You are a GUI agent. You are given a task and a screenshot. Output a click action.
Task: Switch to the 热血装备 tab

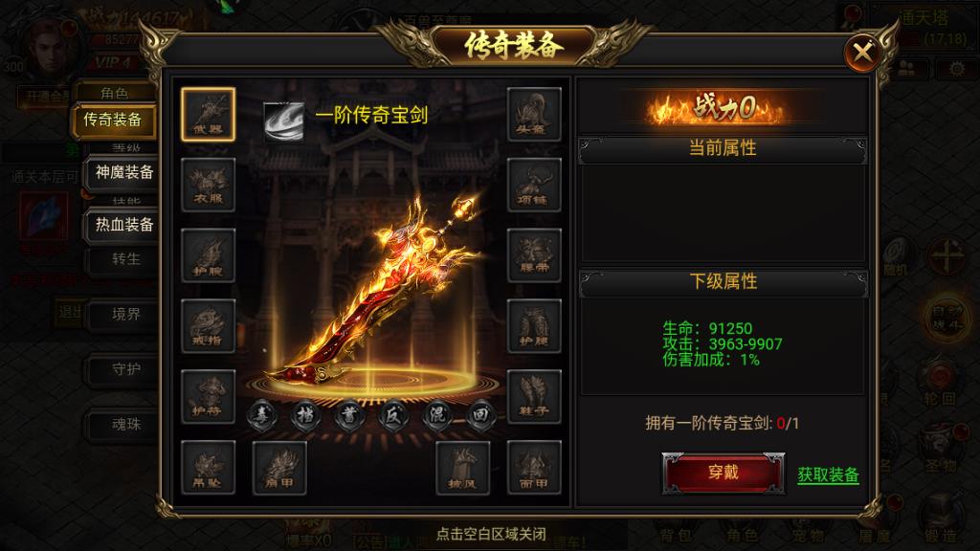[122, 225]
